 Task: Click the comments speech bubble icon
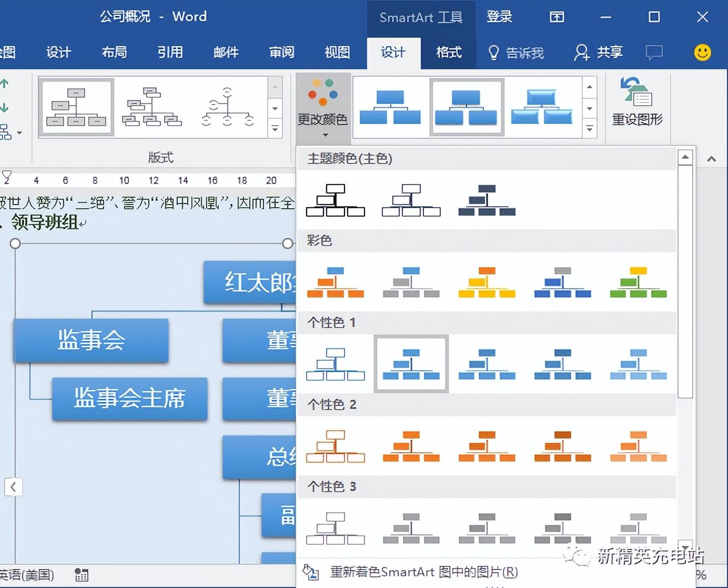point(654,53)
